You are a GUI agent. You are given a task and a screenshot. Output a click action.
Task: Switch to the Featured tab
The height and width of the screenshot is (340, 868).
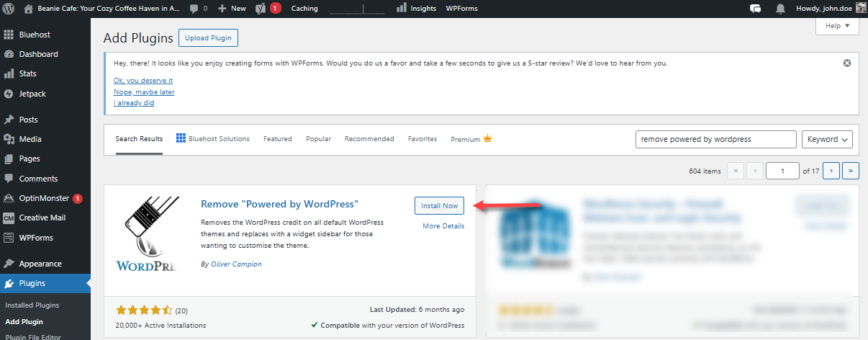pyautogui.click(x=278, y=139)
